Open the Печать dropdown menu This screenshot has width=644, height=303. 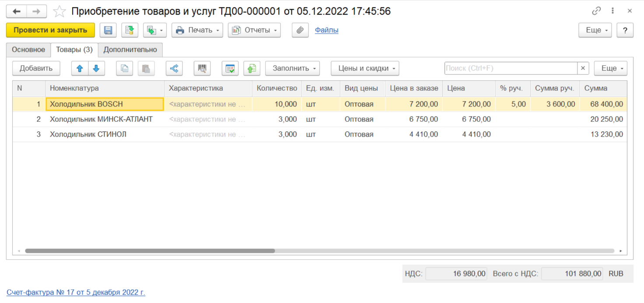(x=197, y=30)
